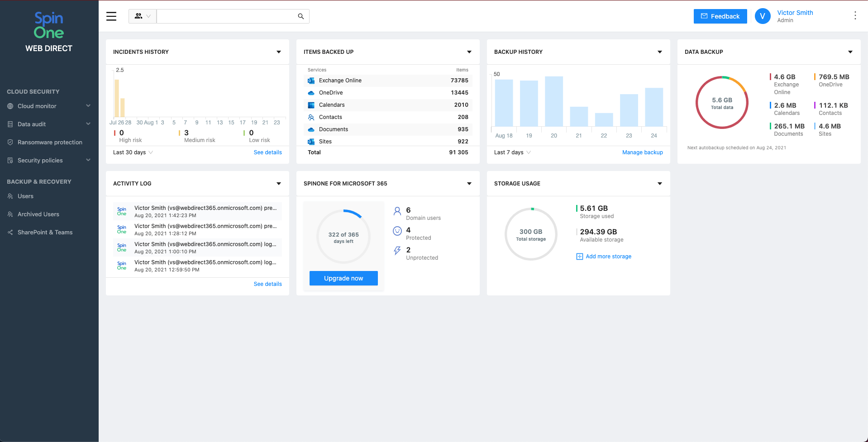
Task: Expand the Last 7 days period dropdown
Action: point(512,152)
